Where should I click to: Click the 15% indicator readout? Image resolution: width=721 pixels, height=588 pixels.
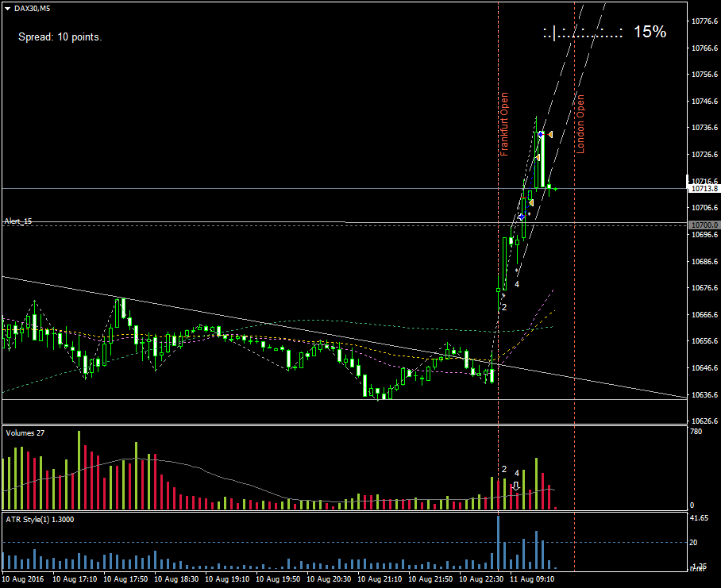pyautogui.click(x=650, y=32)
